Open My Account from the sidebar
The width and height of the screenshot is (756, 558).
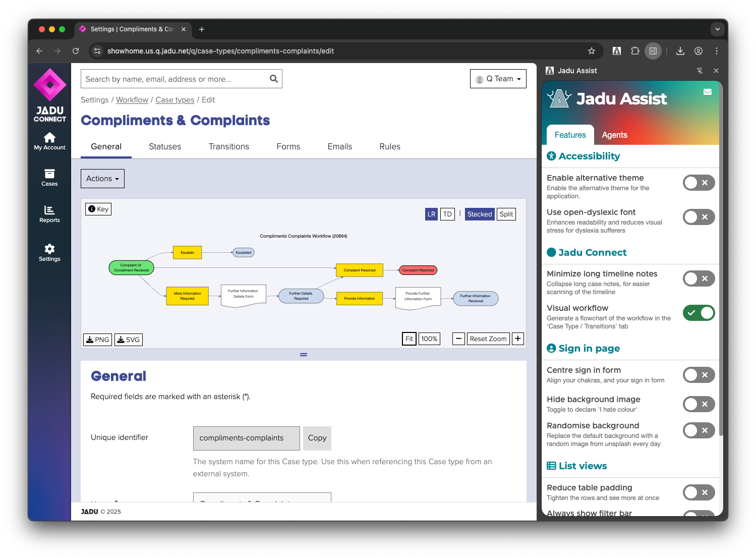(x=49, y=141)
